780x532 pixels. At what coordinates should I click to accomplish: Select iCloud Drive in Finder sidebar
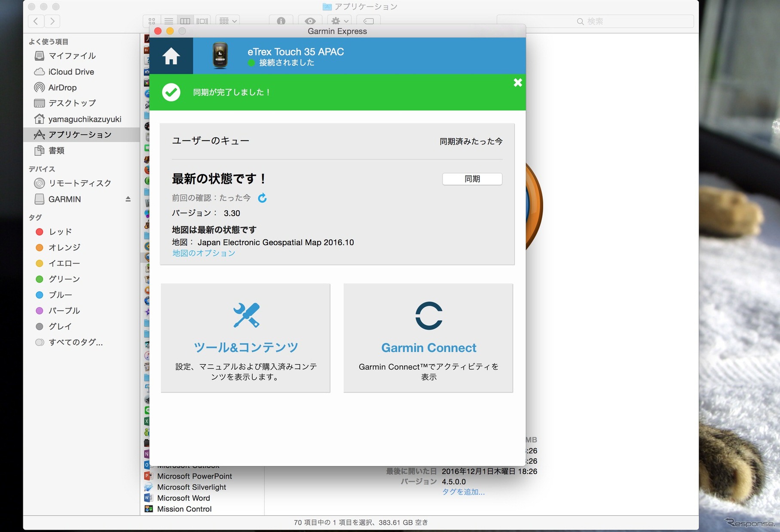coord(82,72)
